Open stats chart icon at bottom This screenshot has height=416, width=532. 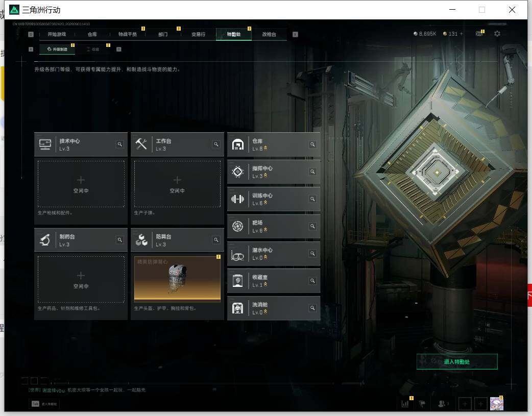[x=405, y=404]
